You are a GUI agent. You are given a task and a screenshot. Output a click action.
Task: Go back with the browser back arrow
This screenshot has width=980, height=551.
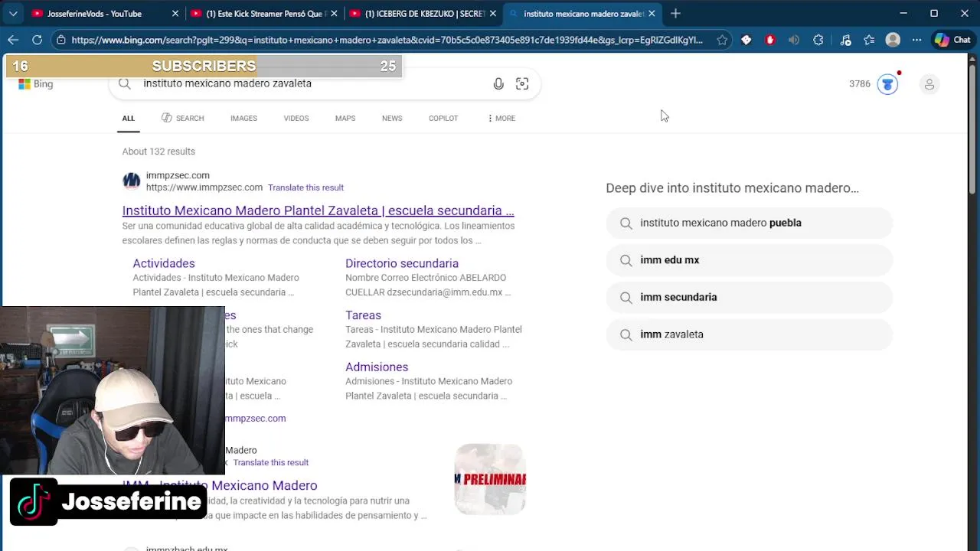tap(13, 40)
